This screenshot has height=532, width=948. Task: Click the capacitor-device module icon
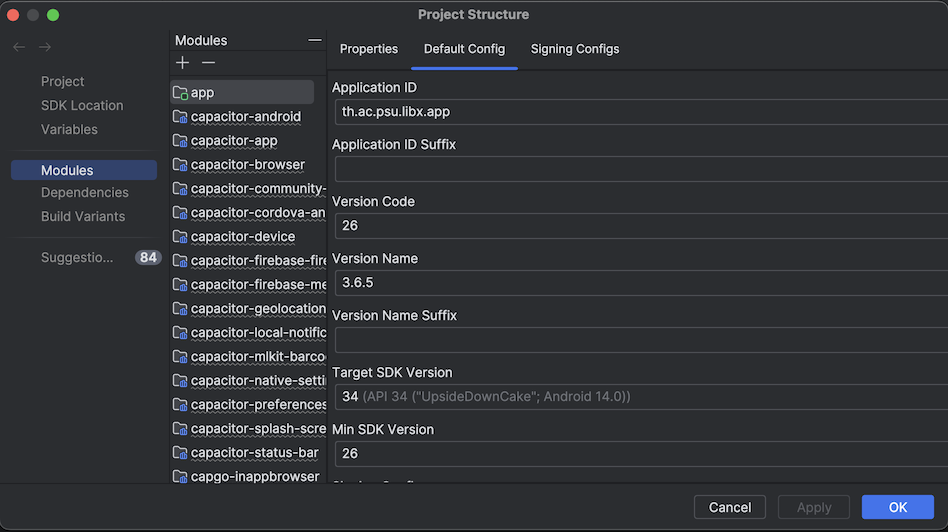click(180, 237)
